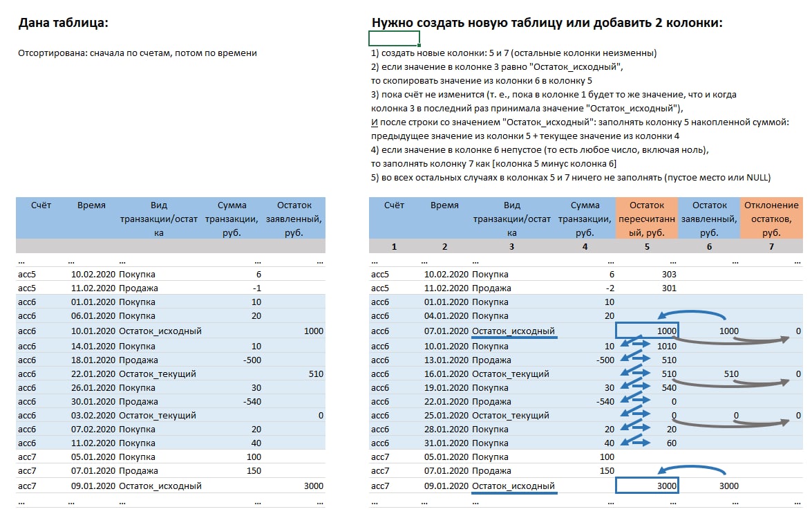Click the date cell 26.01.2020

(93, 388)
